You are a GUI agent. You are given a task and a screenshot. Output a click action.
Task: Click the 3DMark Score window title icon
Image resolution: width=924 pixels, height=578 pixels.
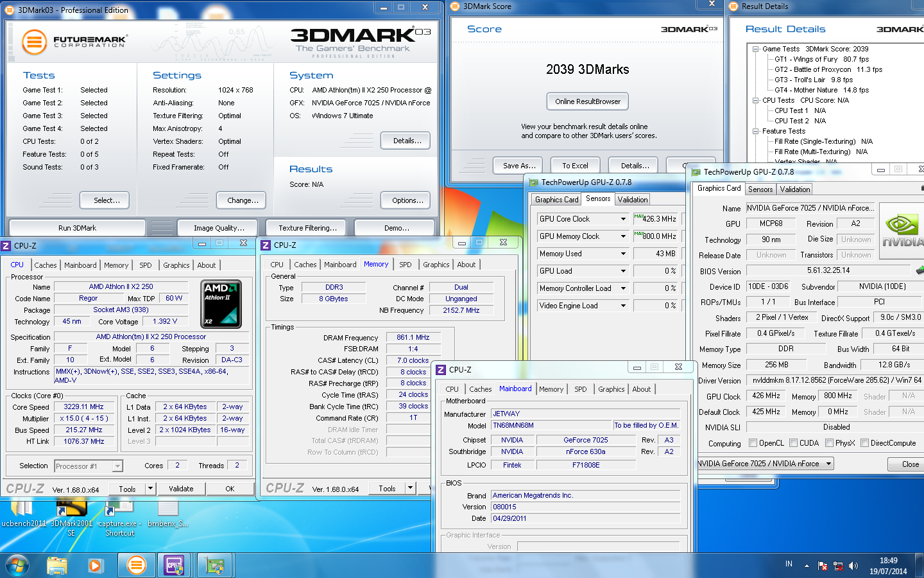(456, 6)
